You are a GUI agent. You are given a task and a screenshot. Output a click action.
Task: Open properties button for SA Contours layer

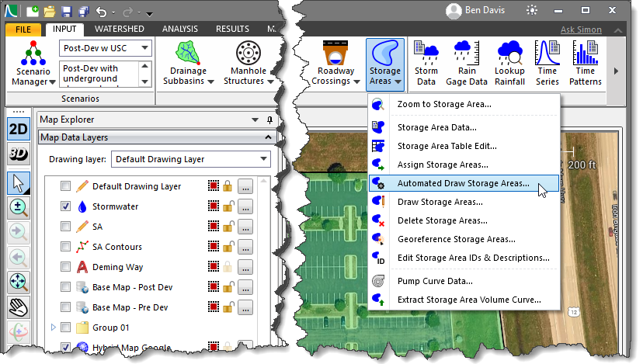coord(245,246)
